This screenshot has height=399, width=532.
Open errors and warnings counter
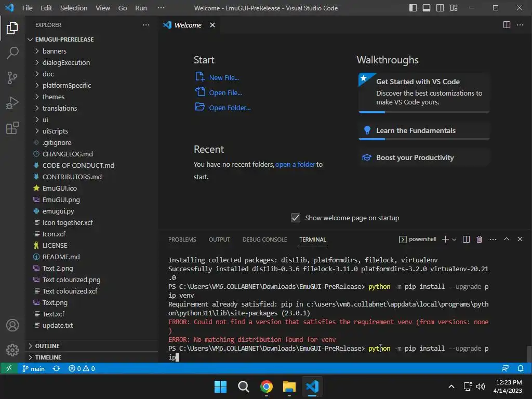82,368
